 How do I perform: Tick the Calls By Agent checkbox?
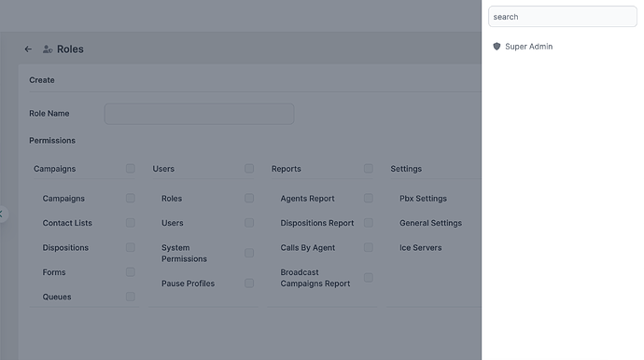coord(369,247)
